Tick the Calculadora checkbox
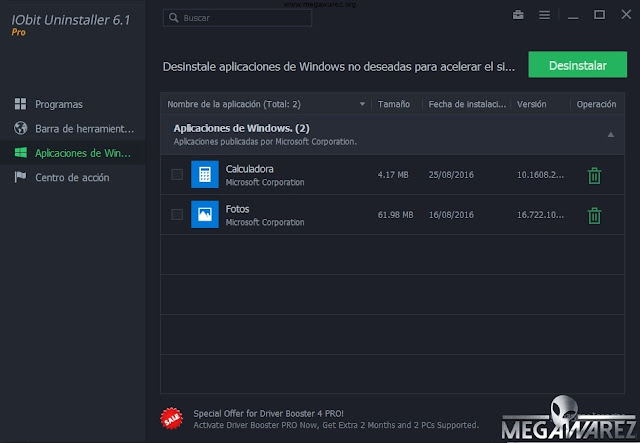 coord(177,174)
